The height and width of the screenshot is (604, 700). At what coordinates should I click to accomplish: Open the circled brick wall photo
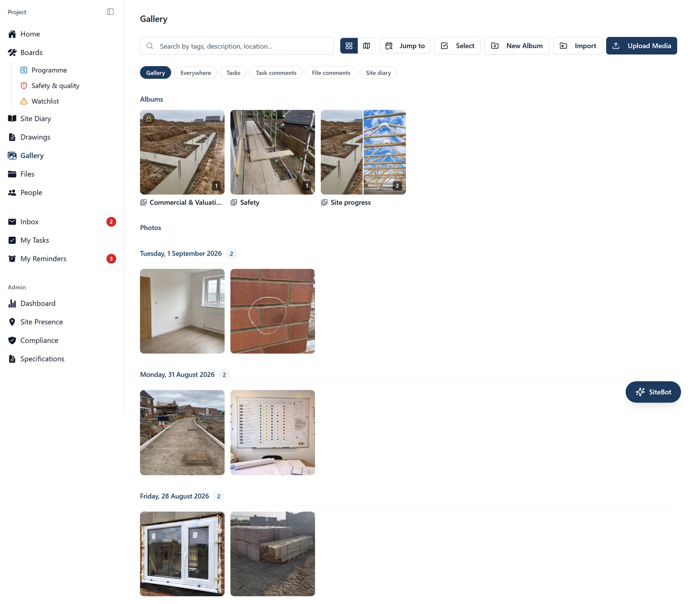click(x=273, y=311)
